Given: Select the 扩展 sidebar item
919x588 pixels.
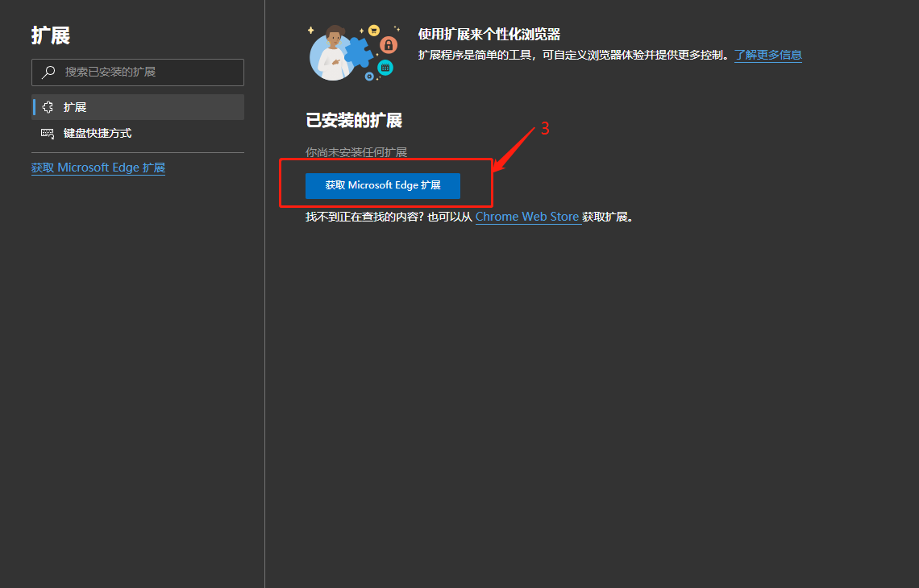Looking at the screenshot, I should (138, 107).
